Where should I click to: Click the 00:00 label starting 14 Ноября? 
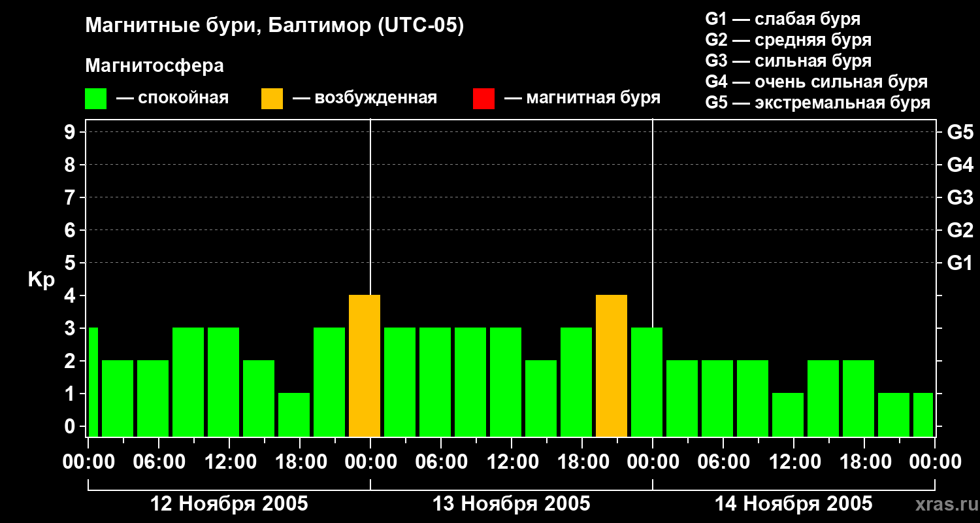tap(653, 462)
